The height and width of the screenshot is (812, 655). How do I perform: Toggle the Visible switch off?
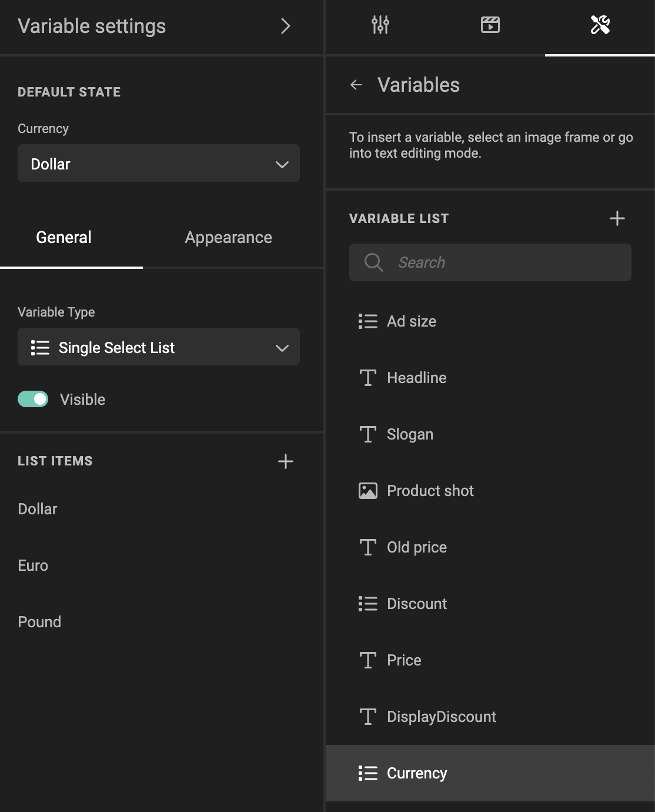pyautogui.click(x=33, y=399)
